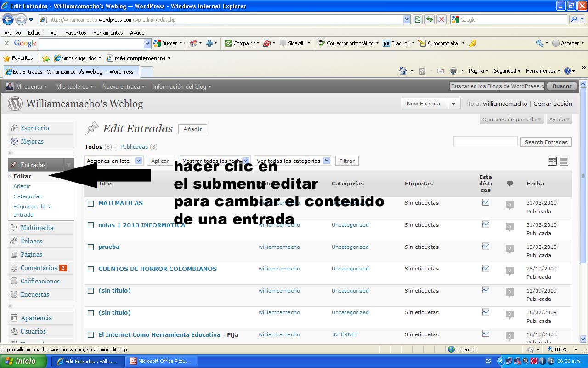The height and width of the screenshot is (368, 588).
Task: Click the list view icon above the table
Action: click(x=552, y=161)
